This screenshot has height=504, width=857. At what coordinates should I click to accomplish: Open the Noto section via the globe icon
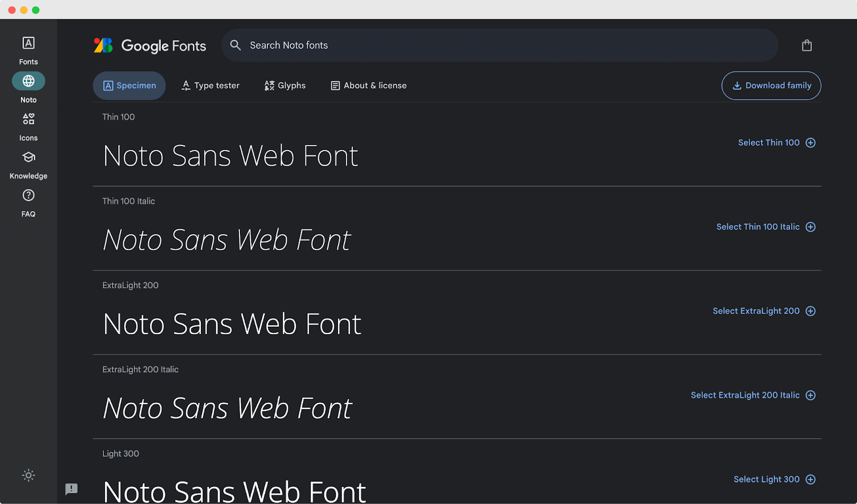point(28,81)
